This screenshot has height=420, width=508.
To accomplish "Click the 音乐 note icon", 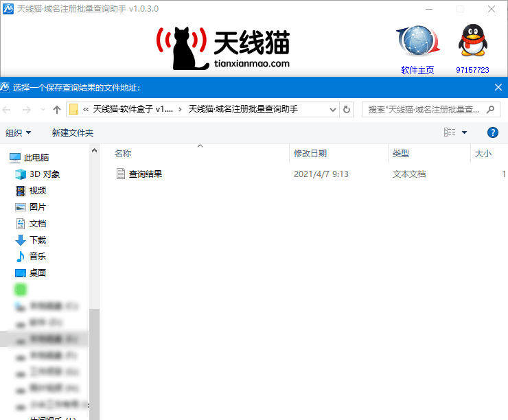I will click(x=21, y=257).
